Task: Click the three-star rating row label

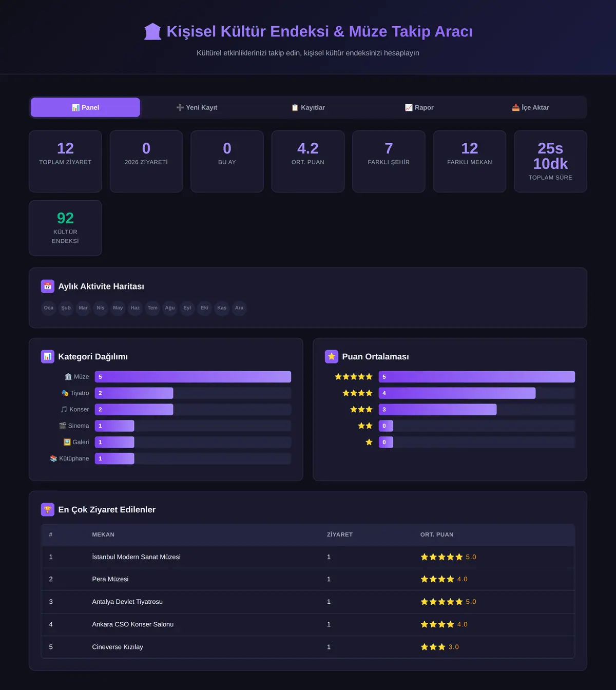Action: click(x=361, y=410)
